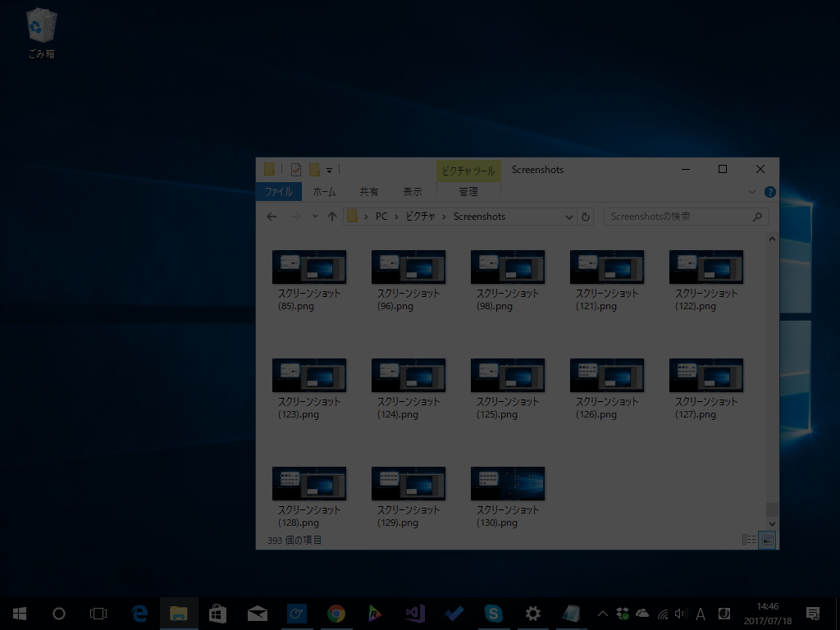Switch to details view using the status bar icon
This screenshot has height=630, width=840.
tap(748, 540)
